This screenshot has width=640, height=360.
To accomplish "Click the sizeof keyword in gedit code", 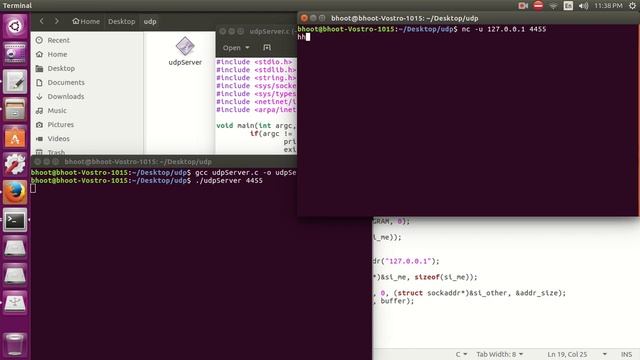I will click(x=427, y=277).
